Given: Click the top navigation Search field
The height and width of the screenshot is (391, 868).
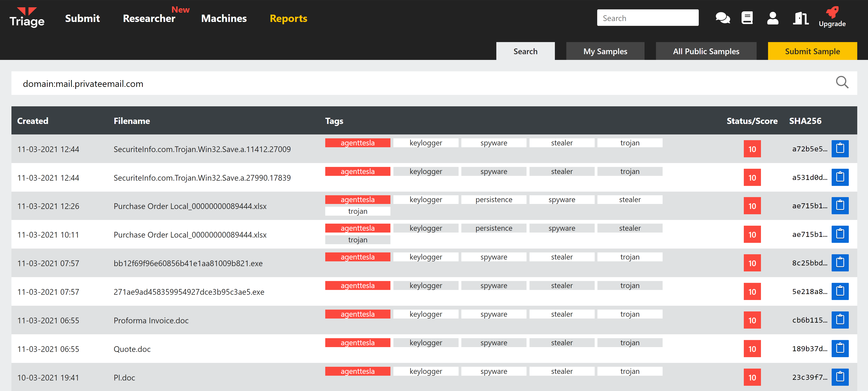Looking at the screenshot, I should (x=648, y=18).
